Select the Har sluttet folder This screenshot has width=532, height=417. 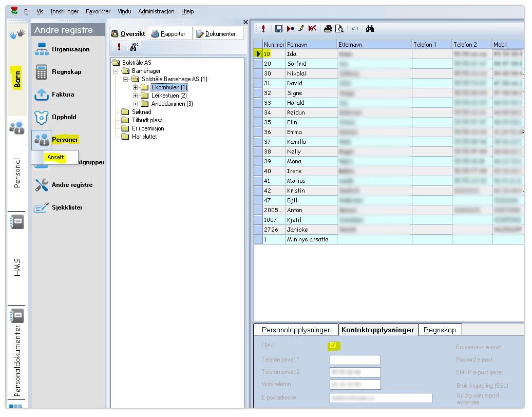coord(144,137)
